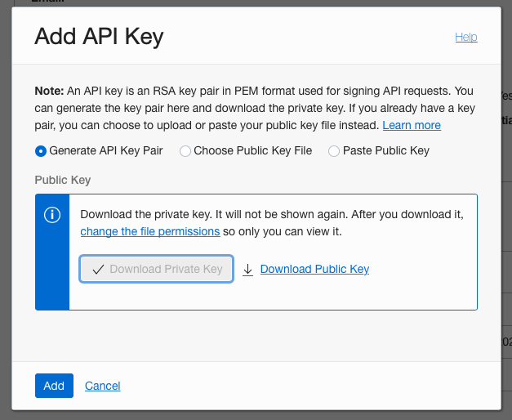
Task: Select the Paste Public Key radio button
Action: (334, 151)
